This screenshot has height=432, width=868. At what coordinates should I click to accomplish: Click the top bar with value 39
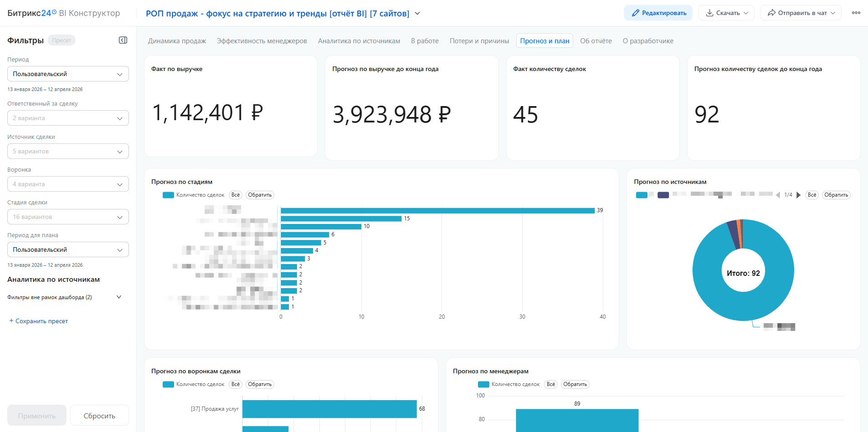(x=437, y=210)
